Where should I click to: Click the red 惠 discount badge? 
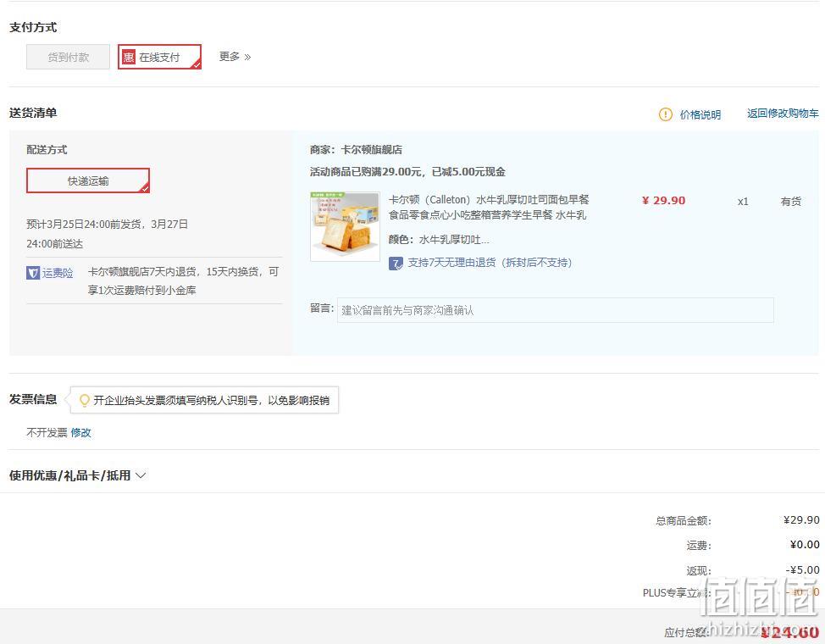pos(129,57)
